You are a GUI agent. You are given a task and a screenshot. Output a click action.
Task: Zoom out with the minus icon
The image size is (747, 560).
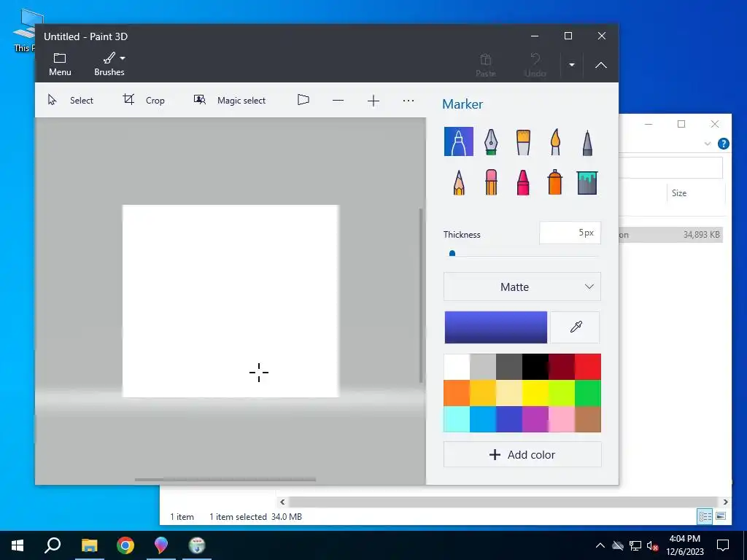[338, 101]
